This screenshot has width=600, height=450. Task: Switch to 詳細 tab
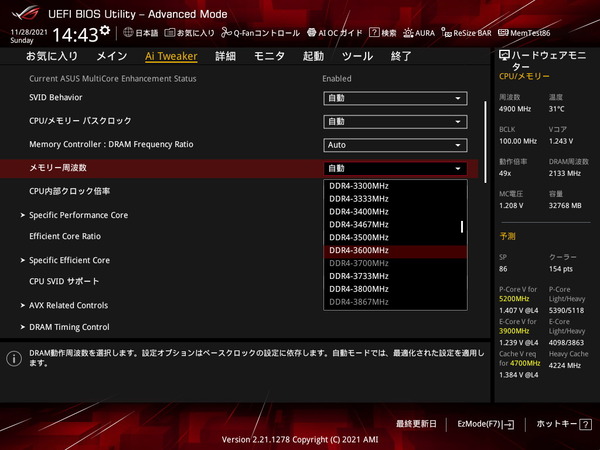click(x=225, y=56)
